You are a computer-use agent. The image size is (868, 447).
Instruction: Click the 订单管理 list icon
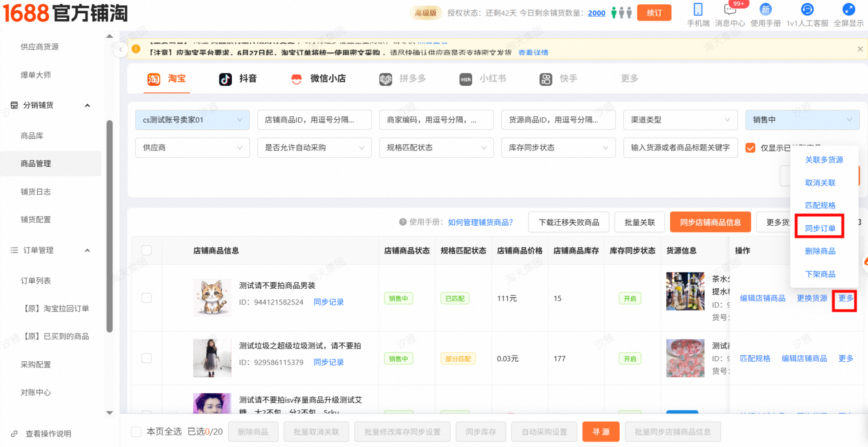(14, 250)
